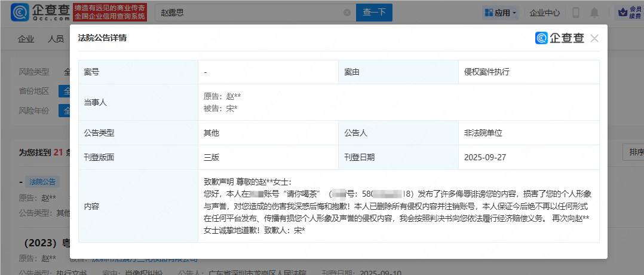Viewport: 644px width, 275px height.
Task: Open the notification bell
Action: [594, 13]
